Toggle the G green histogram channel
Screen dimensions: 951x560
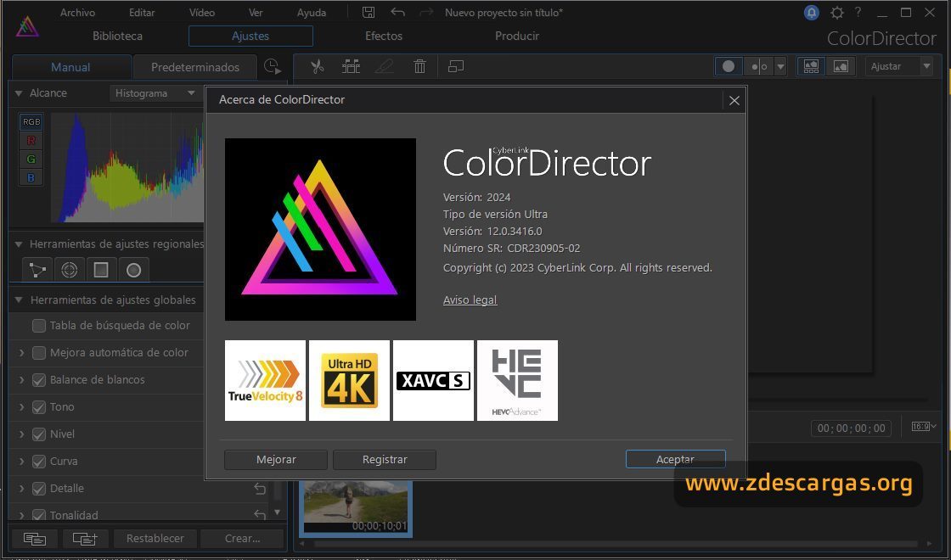tap(31, 160)
